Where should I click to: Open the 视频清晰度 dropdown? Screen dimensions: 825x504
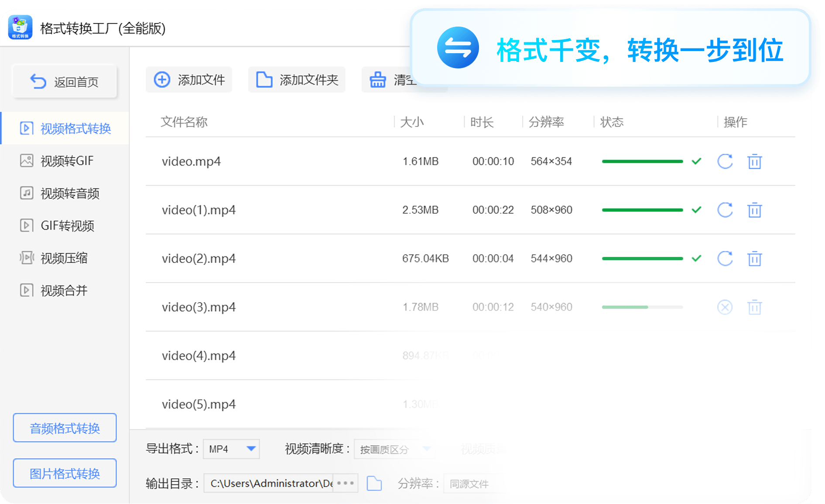pos(394,449)
